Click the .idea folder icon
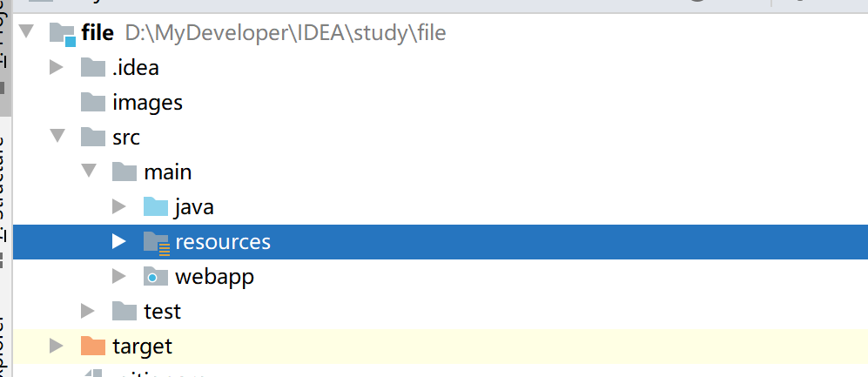868x377 pixels. pos(93,68)
